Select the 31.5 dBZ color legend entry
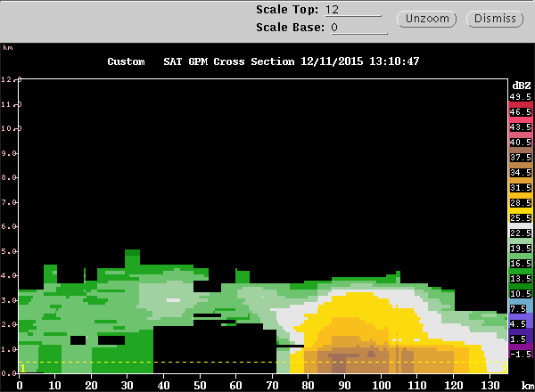 coord(521,188)
